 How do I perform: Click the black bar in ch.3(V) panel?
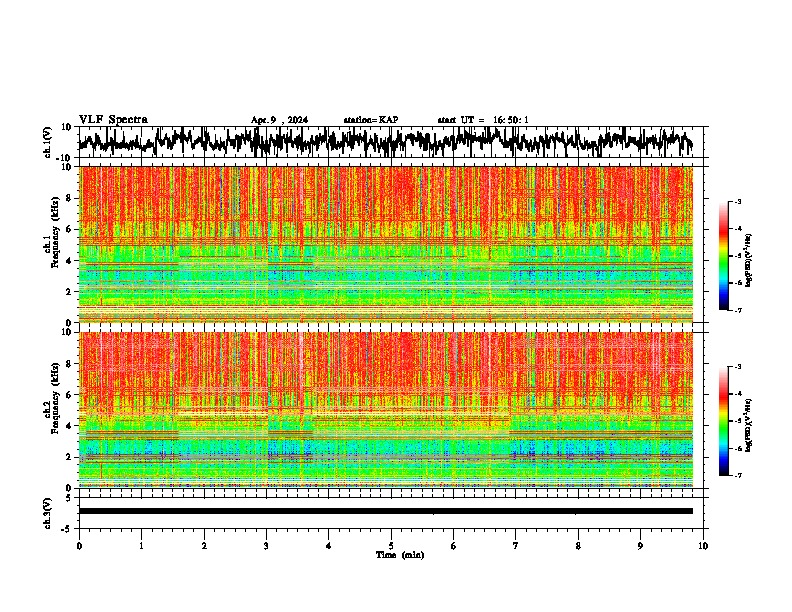(386, 511)
